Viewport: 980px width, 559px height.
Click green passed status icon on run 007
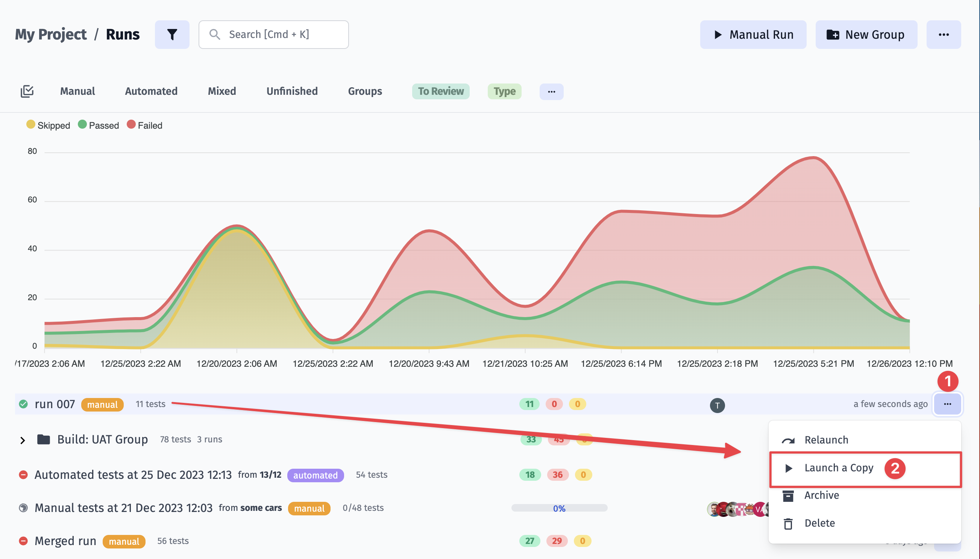point(23,404)
